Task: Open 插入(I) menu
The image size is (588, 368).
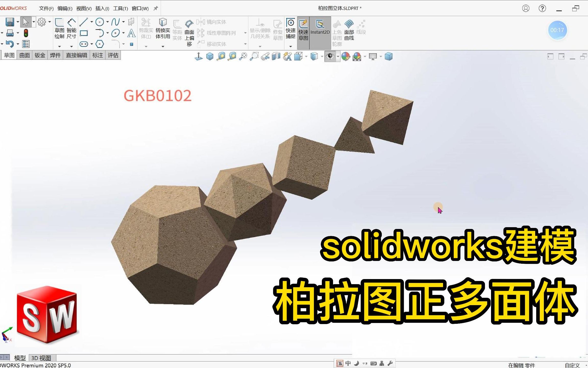Action: coord(102,8)
